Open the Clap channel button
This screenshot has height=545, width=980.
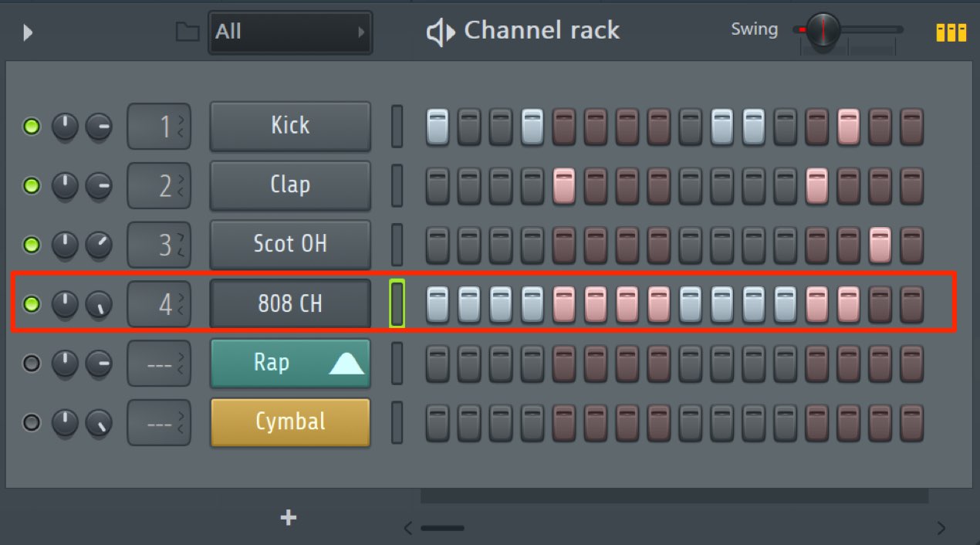[290, 185]
